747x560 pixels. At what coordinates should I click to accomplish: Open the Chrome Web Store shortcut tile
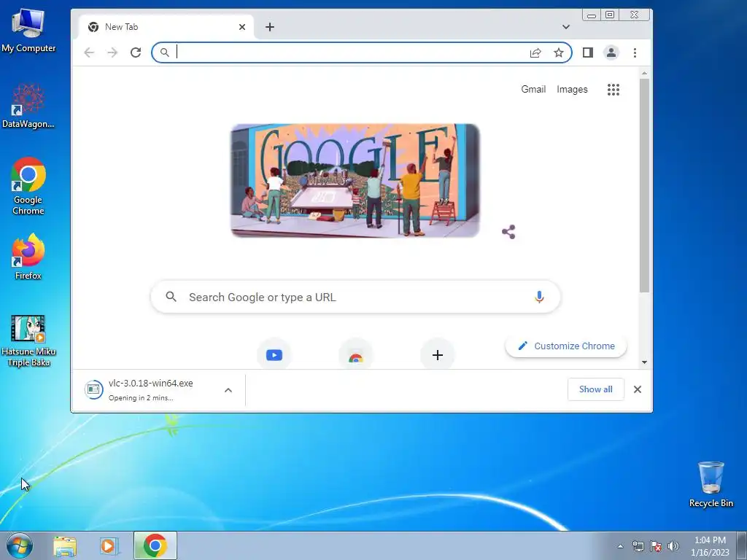coord(355,355)
